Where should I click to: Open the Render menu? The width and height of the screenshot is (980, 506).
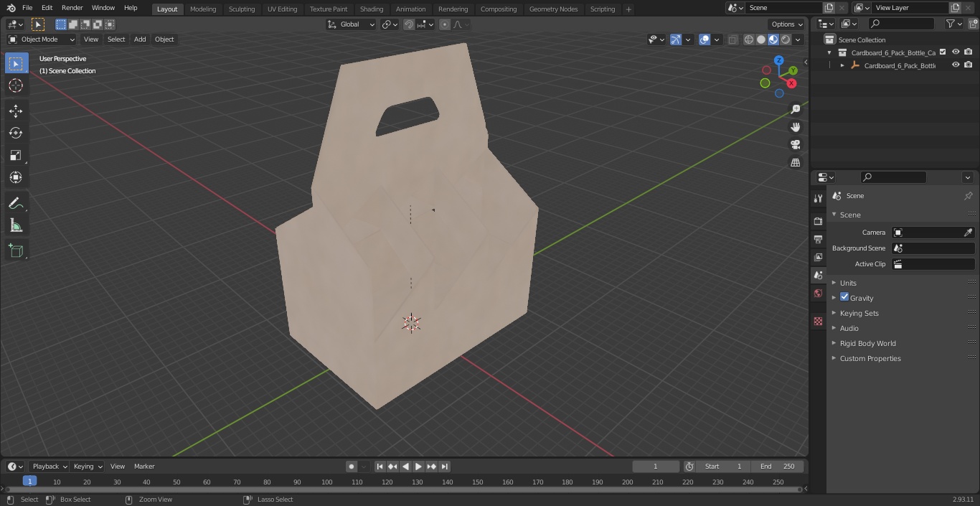[x=72, y=8]
